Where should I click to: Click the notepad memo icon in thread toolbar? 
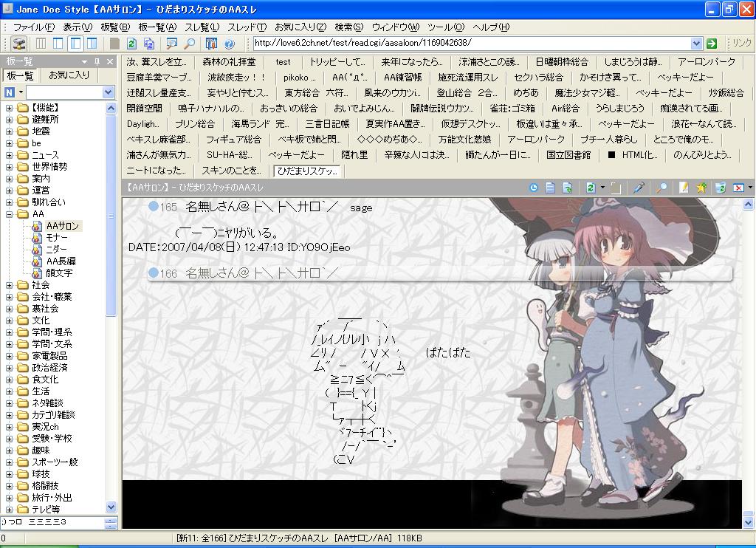pyautogui.click(x=684, y=188)
